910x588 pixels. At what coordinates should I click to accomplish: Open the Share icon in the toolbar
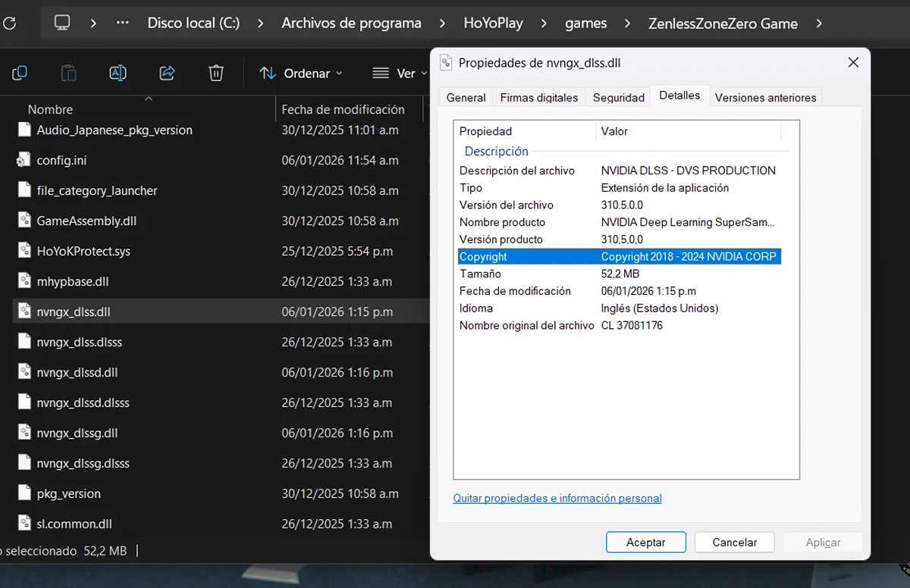point(166,73)
